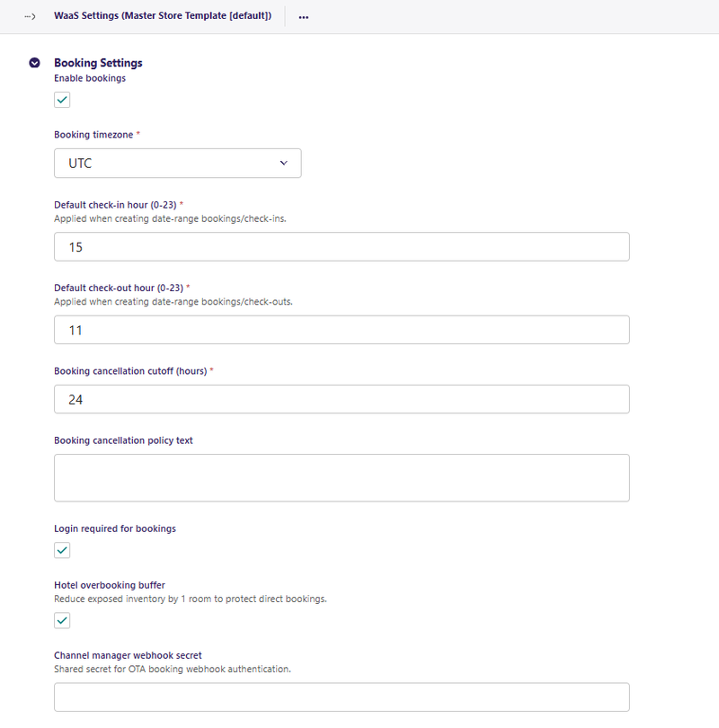Screen dimensions: 719x728
Task: Click the Default check-in hour field
Action: (342, 246)
